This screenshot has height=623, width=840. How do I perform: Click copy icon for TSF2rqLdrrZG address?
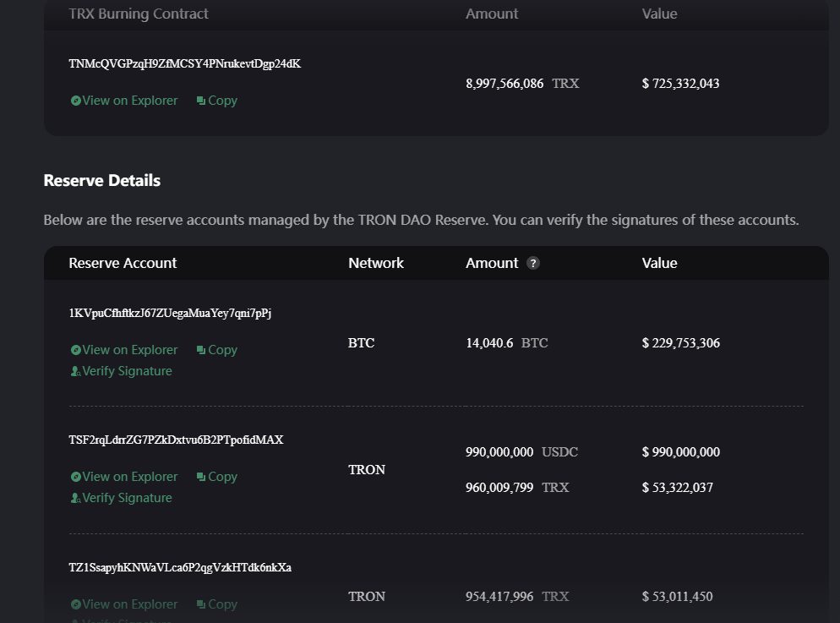(x=201, y=477)
